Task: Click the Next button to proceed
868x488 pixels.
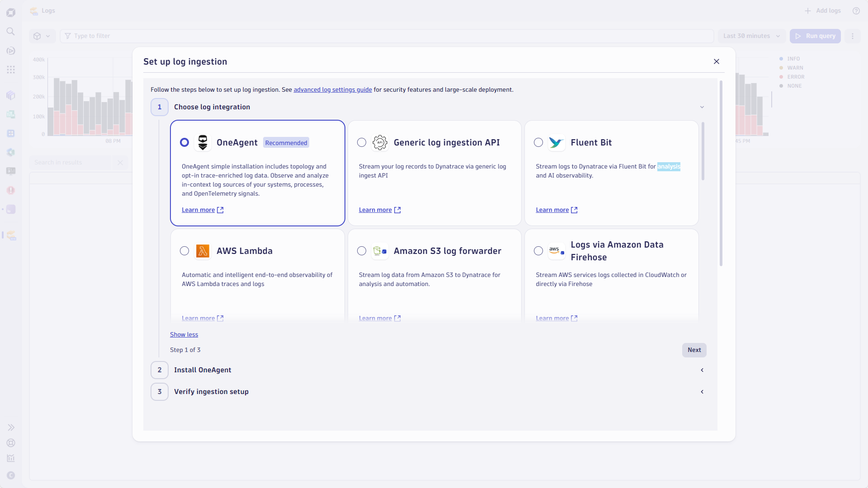Action: pyautogui.click(x=694, y=350)
